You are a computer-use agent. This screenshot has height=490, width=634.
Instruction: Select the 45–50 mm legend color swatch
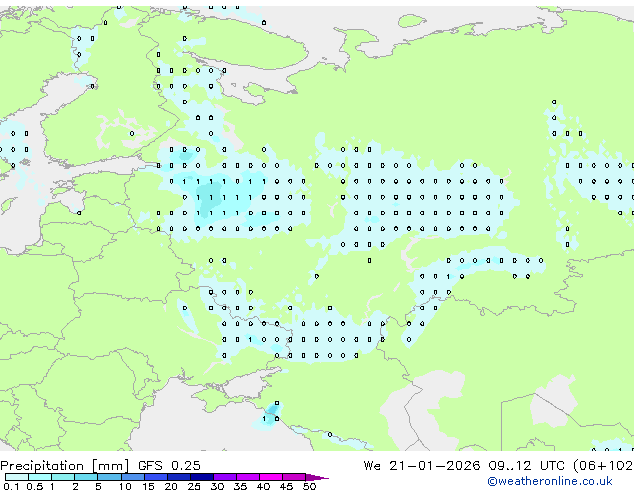(294, 477)
